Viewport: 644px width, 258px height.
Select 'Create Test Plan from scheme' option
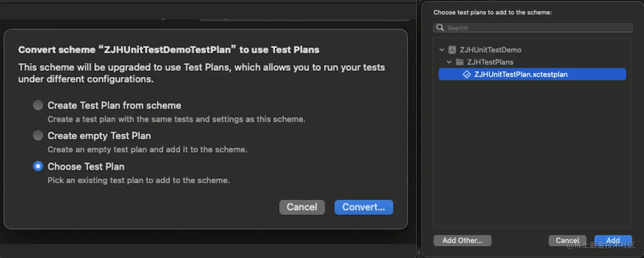point(38,105)
